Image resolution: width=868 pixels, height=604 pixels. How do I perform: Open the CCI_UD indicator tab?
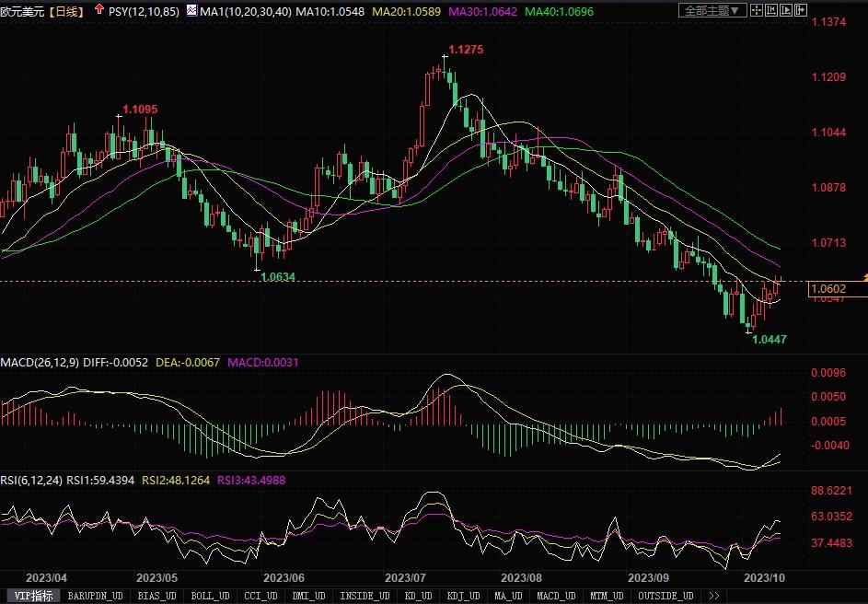coord(260,596)
